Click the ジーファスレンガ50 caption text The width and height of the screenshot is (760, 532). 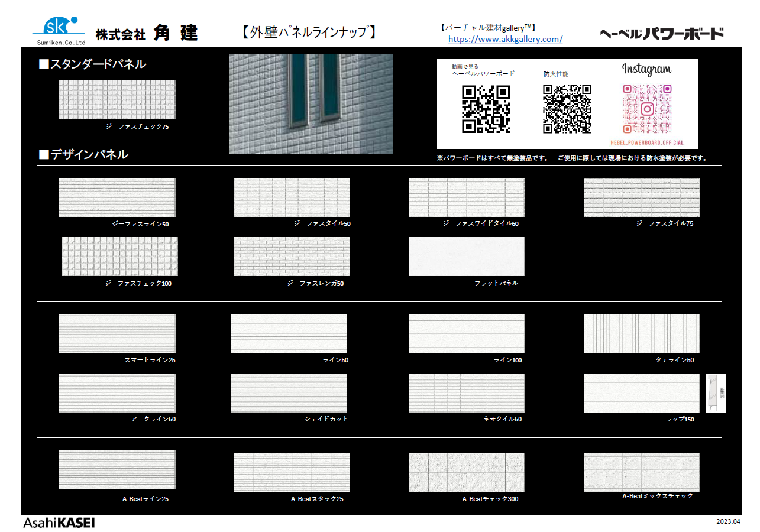click(315, 284)
